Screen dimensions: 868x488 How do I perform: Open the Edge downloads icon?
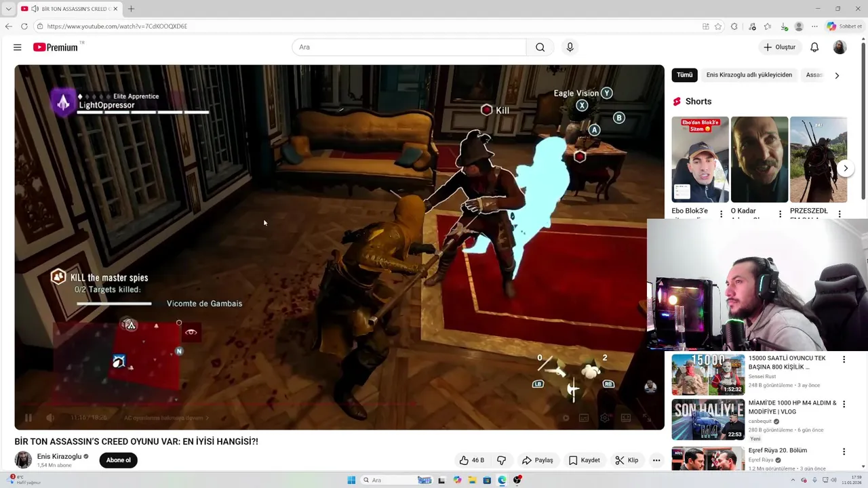point(784,26)
